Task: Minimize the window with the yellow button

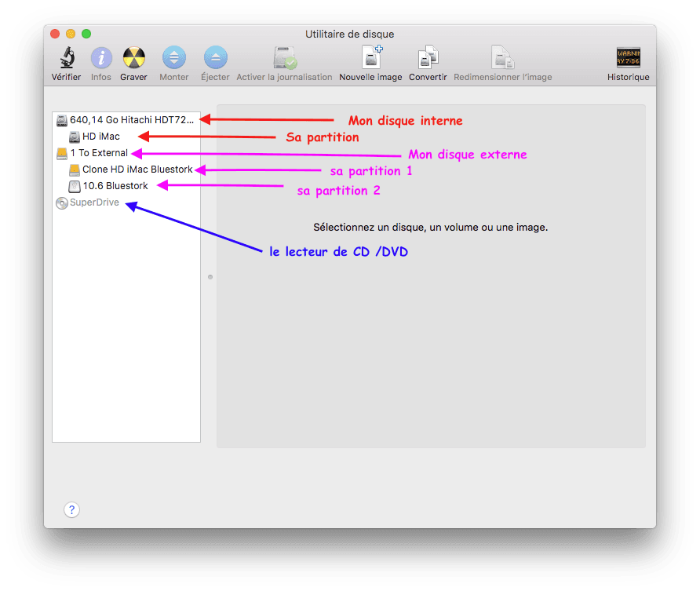Action: coord(71,34)
